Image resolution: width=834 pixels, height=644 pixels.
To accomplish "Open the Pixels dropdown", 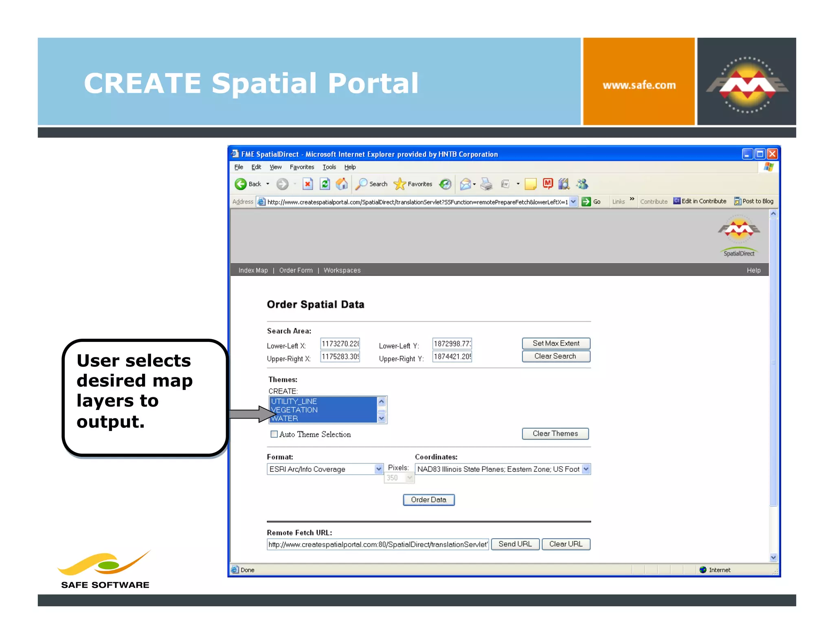I will 410,478.
